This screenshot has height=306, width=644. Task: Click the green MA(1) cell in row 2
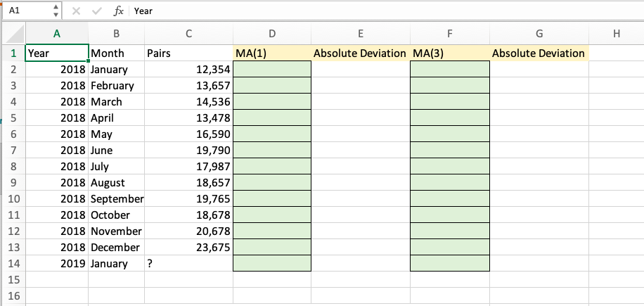point(272,70)
